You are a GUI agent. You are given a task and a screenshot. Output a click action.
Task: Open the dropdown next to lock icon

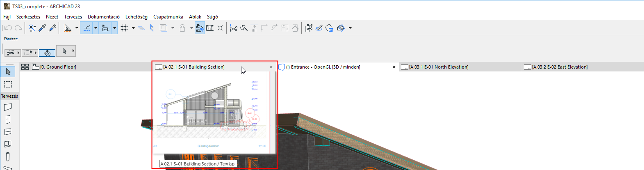(191, 28)
